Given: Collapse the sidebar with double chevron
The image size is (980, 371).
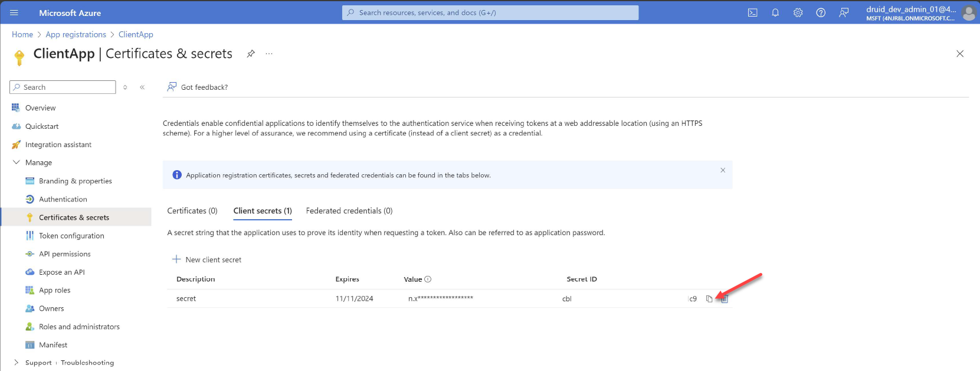Looking at the screenshot, I should (142, 87).
